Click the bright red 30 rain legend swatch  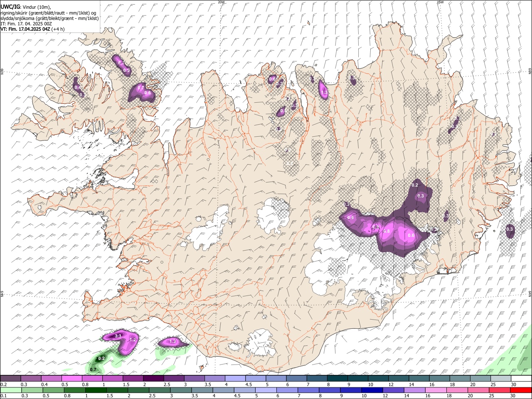521,390
